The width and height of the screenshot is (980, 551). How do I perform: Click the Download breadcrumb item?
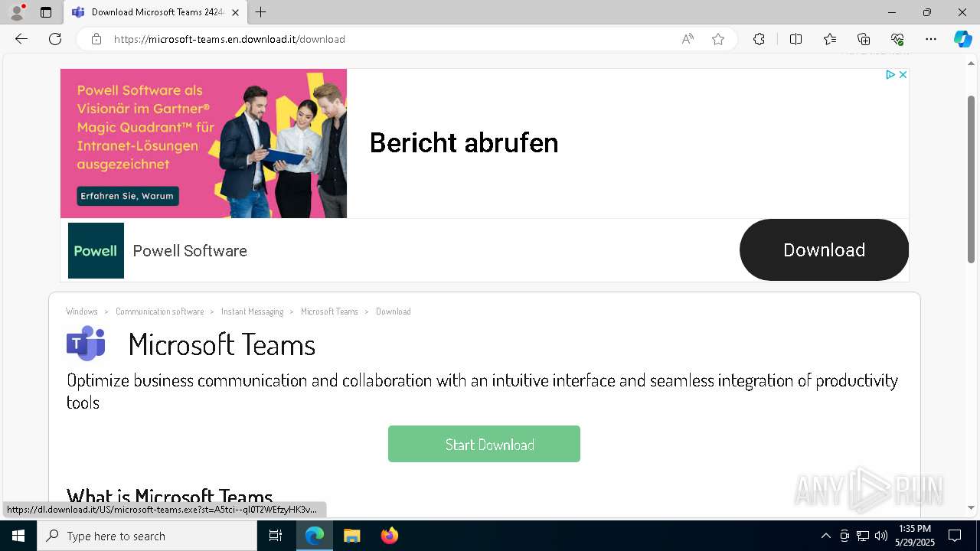(x=394, y=311)
